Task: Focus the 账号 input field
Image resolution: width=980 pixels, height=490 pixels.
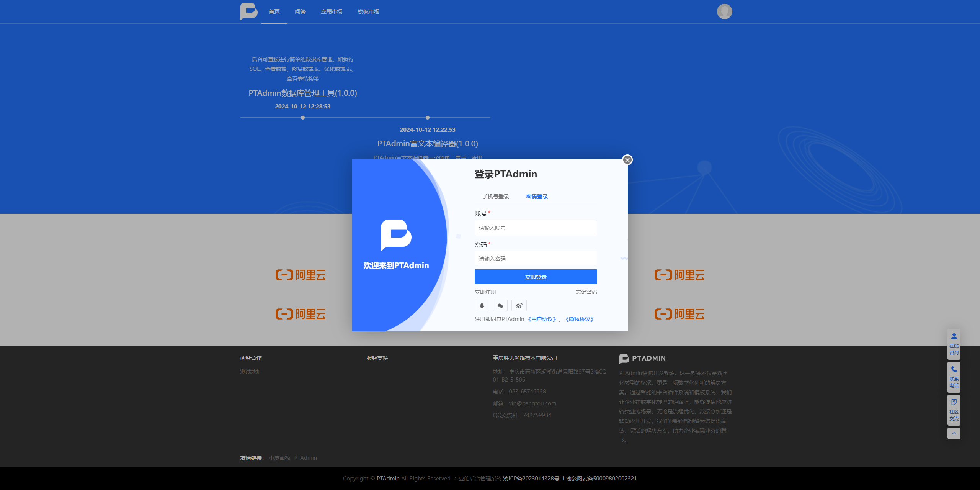Action: coord(536,228)
